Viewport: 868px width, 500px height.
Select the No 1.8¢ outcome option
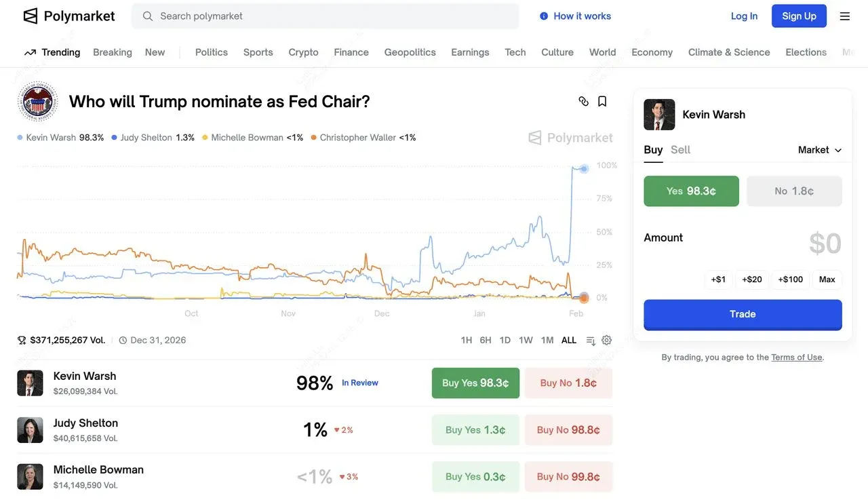click(x=794, y=191)
